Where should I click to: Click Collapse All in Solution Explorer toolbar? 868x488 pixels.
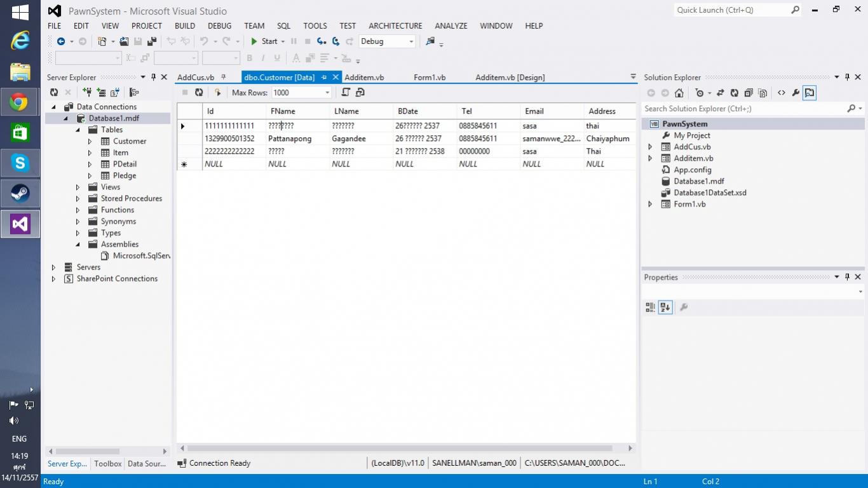pyautogui.click(x=749, y=93)
